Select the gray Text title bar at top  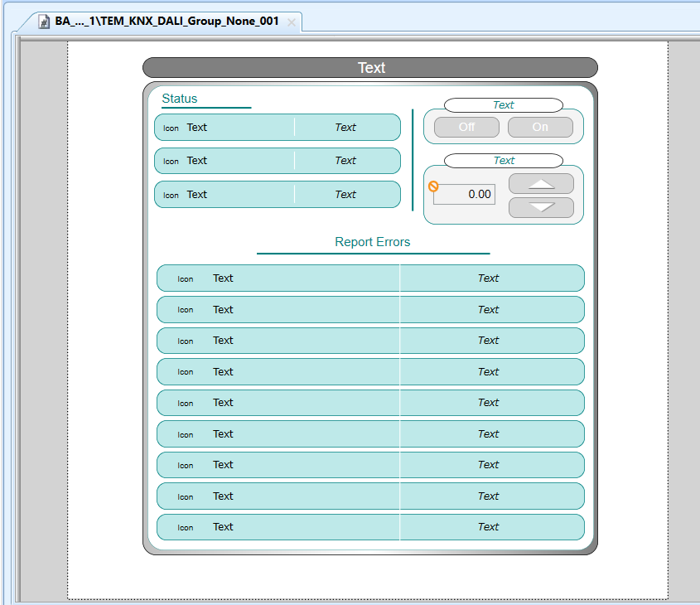(370, 68)
